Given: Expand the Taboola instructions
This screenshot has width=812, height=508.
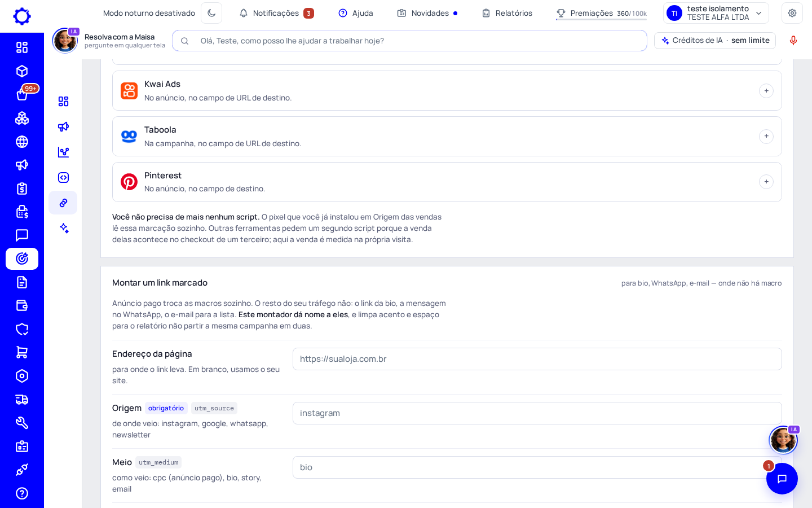Looking at the screenshot, I should tap(766, 136).
